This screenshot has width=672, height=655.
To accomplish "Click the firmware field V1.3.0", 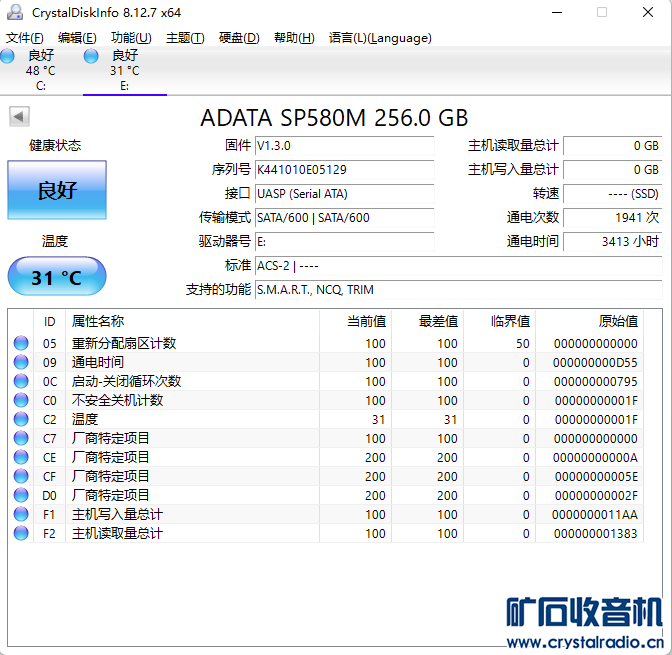I will click(344, 146).
